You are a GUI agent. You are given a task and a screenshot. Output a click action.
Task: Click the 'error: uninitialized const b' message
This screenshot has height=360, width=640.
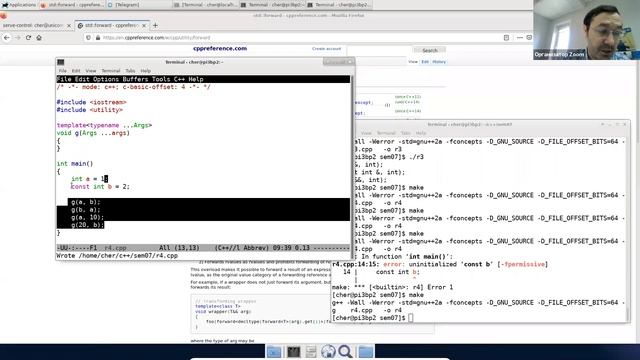click(x=465, y=264)
